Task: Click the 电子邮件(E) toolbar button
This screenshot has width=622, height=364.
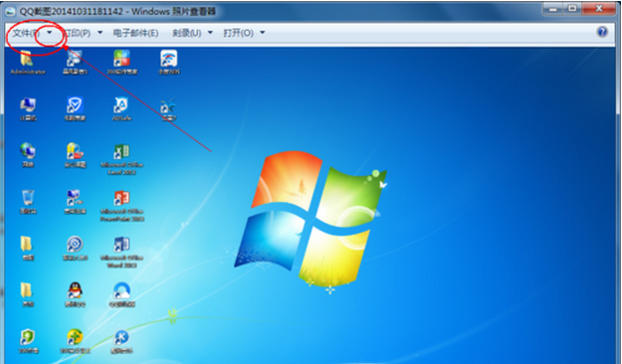Action: 135,33
